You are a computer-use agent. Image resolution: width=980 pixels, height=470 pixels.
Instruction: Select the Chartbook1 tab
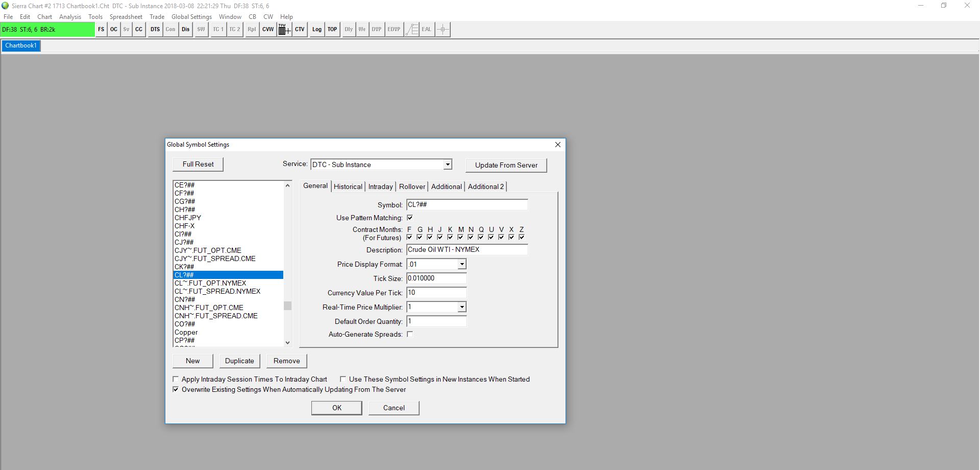[x=21, y=45]
